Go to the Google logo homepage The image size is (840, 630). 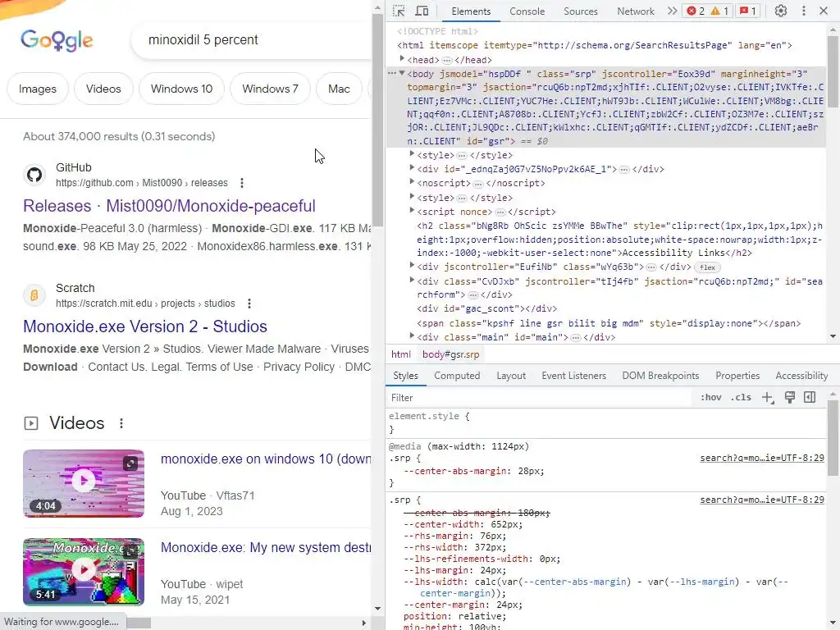(x=57, y=40)
